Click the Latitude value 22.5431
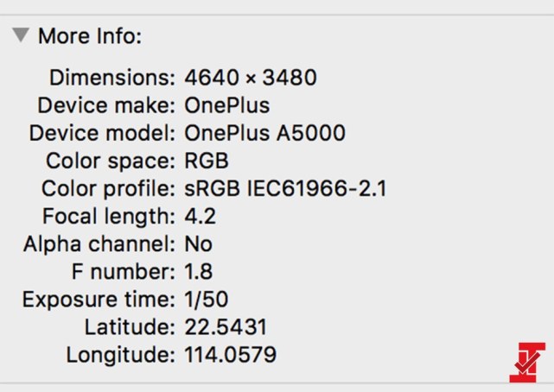Viewport: 554px width, 392px height. pos(226,326)
